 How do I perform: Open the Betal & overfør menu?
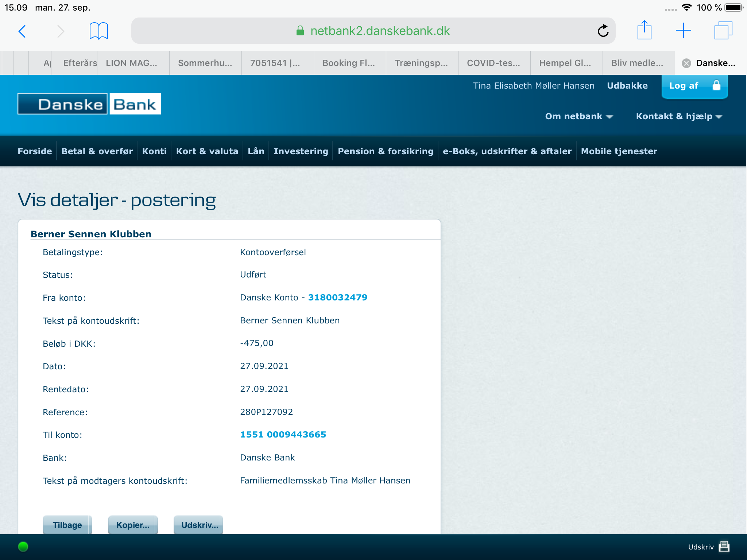click(97, 151)
